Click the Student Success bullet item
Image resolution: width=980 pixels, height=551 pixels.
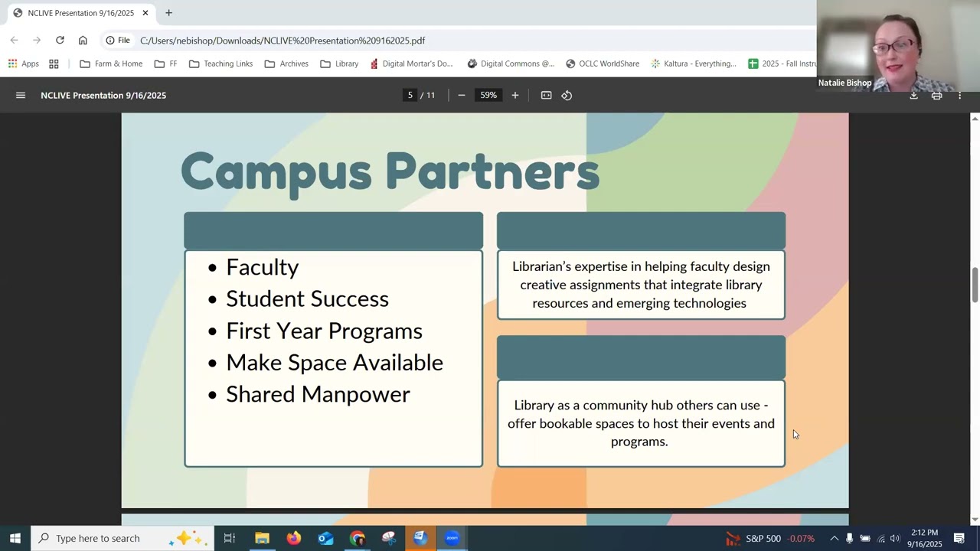(307, 299)
